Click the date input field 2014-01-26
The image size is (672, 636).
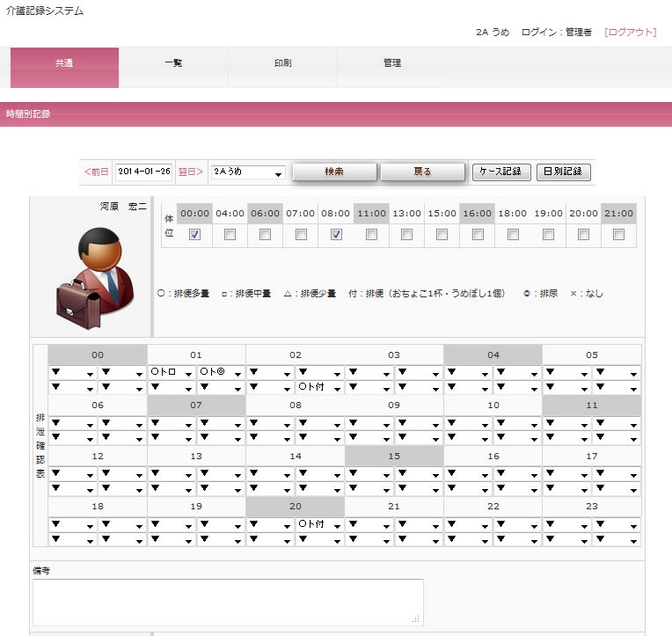tap(143, 172)
